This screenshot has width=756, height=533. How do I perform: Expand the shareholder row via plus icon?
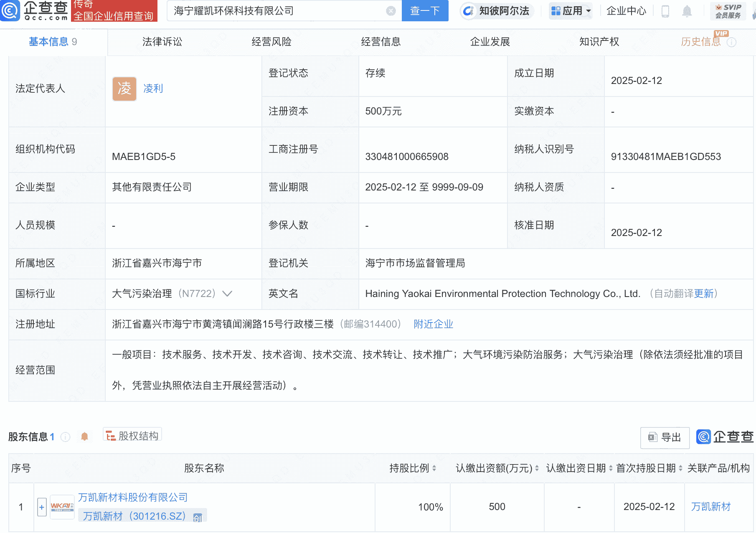pos(42,507)
